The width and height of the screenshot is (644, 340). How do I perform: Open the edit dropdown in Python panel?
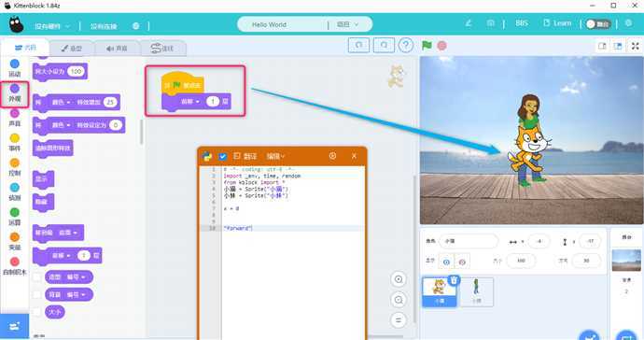275,156
